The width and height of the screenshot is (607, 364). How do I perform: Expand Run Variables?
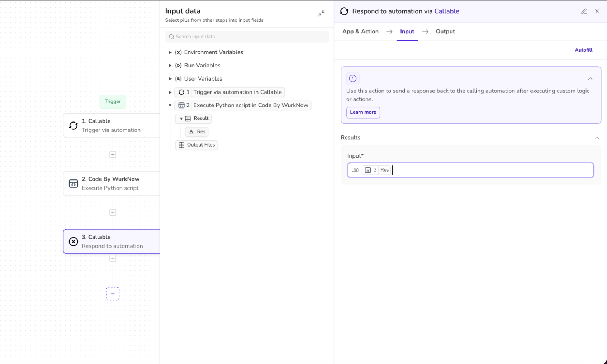[170, 66]
